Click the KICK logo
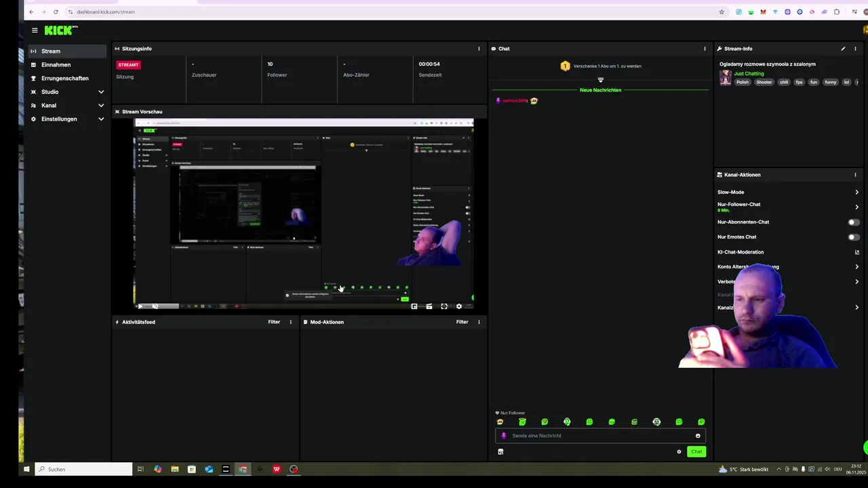 point(60,30)
